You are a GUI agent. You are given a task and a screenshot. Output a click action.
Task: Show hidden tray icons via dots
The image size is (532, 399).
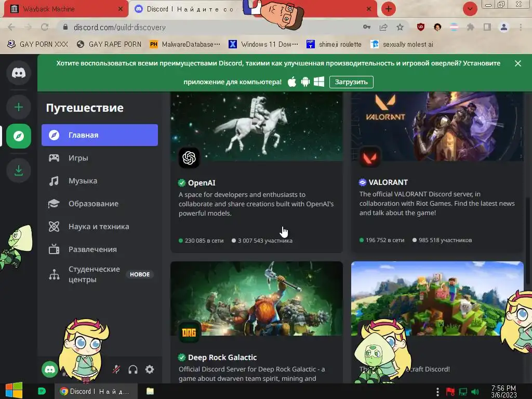pos(437,392)
